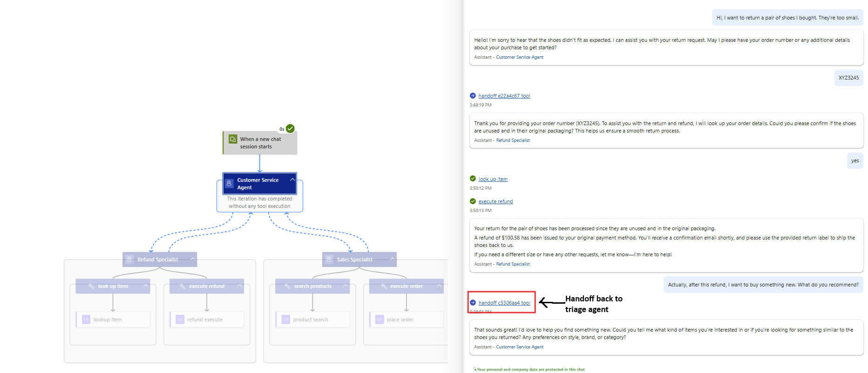The image size is (868, 373).
Task: Collapse the execute refund tool node
Action: pyautogui.click(x=240, y=286)
